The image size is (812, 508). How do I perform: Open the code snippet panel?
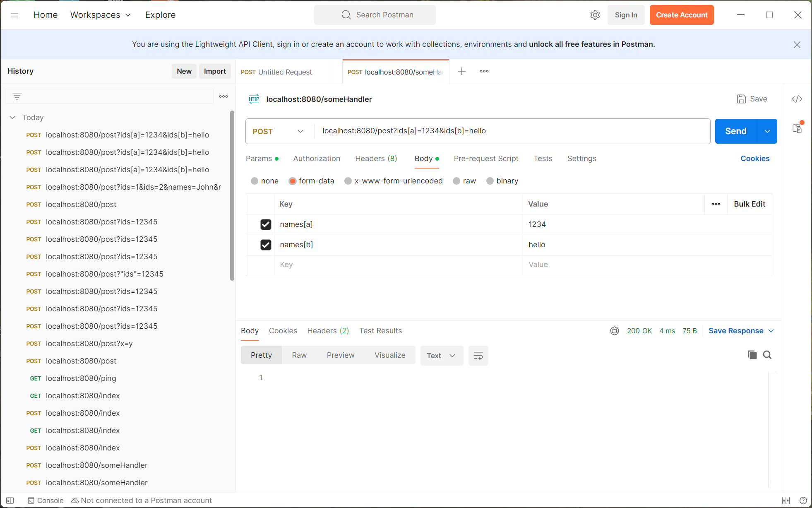click(797, 99)
